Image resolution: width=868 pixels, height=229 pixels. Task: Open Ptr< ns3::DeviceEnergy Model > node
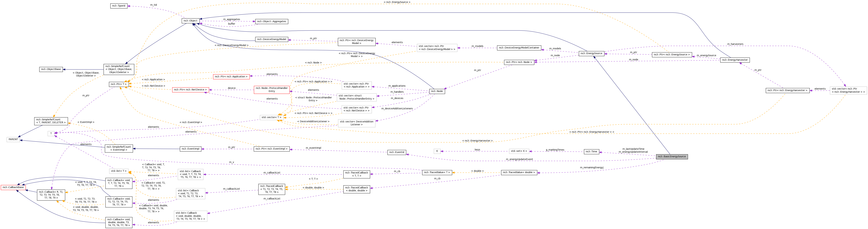357,42
